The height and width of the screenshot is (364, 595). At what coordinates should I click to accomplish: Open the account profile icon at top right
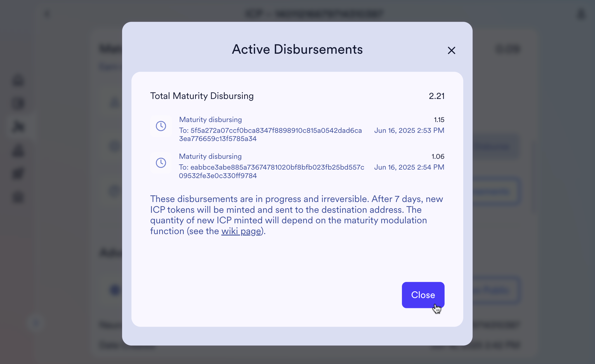tap(581, 14)
